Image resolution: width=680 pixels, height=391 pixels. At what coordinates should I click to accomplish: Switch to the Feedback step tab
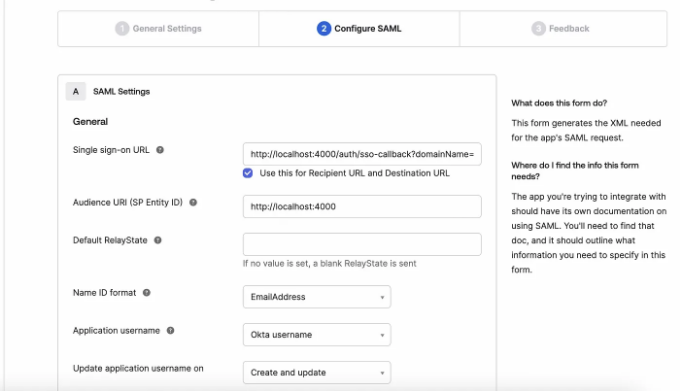(563, 29)
